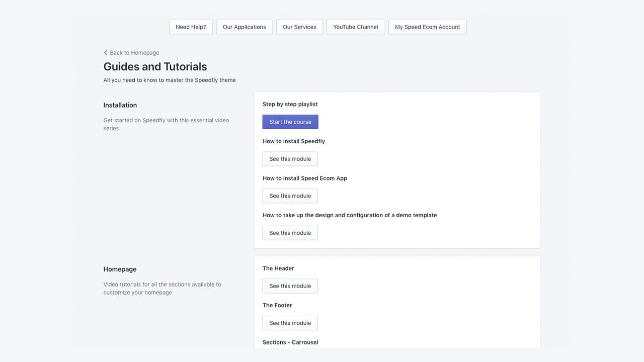Screen dimensions: 644x362
Task: Open My Speed Ecom Account
Action: [x=428, y=27]
